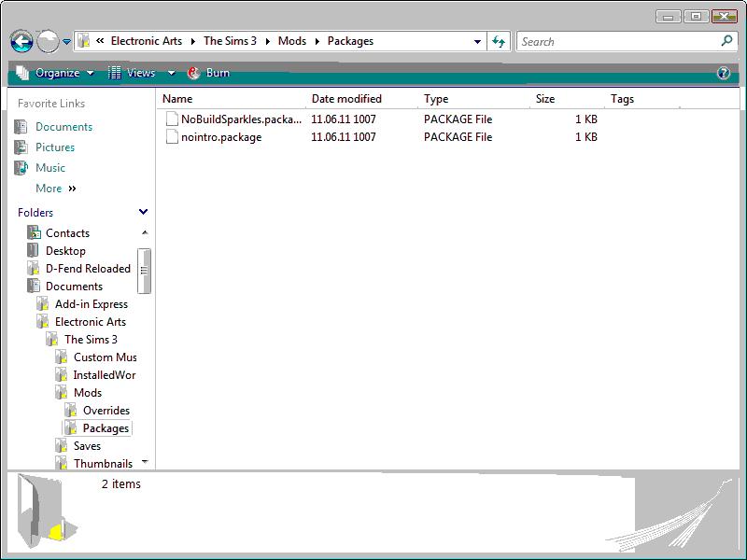Screen dimensions: 747x560
Task: Select Overrides folder in tree
Action: click(106, 411)
